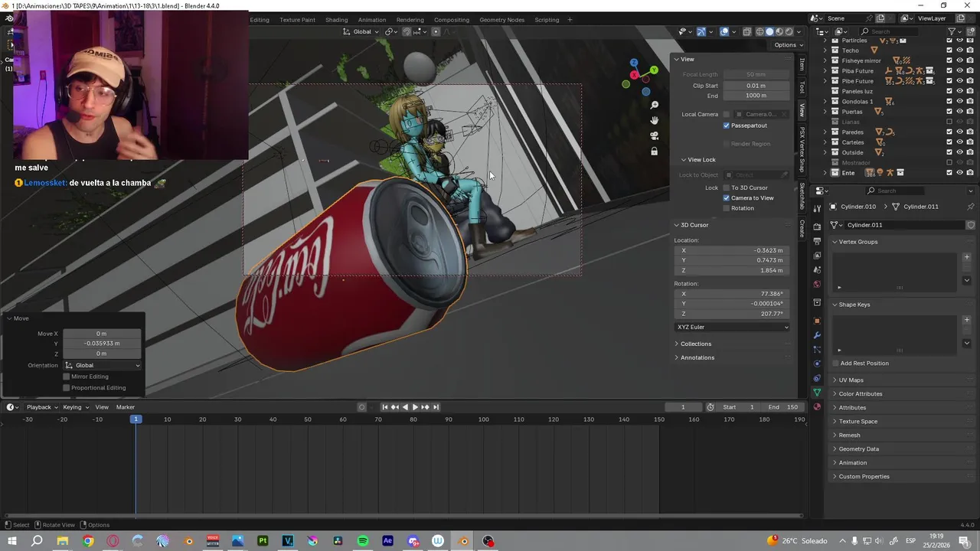Open the Item sidebar tab
The width and height of the screenshot is (980, 551).
[802, 64]
